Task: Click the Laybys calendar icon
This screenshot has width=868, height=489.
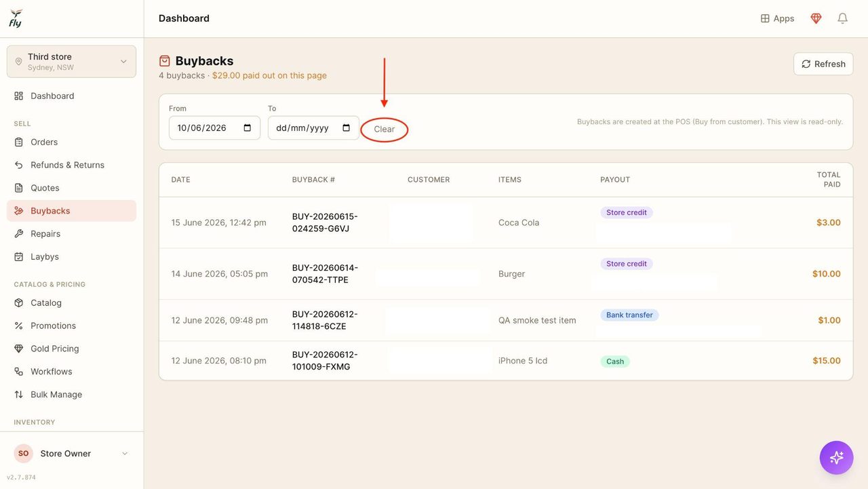Action: coord(19,256)
